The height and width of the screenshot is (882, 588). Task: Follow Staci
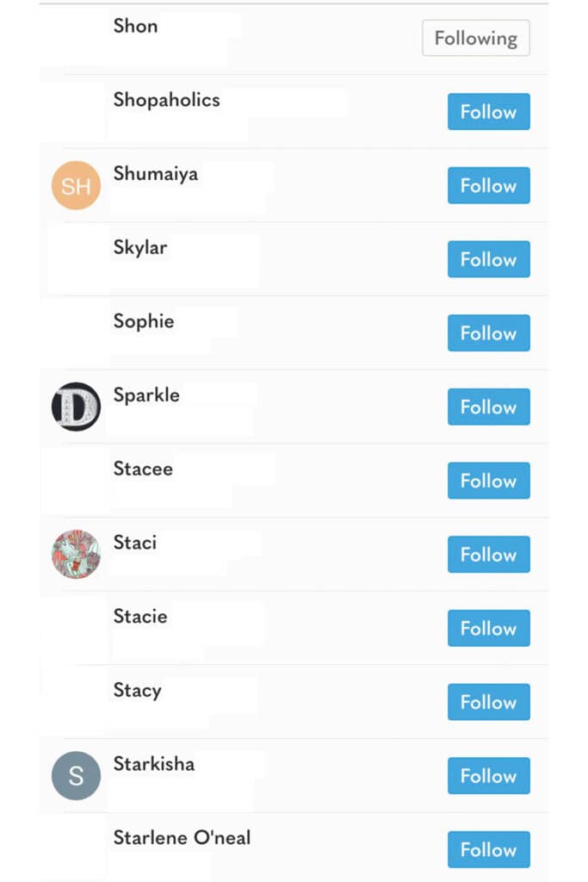click(488, 554)
